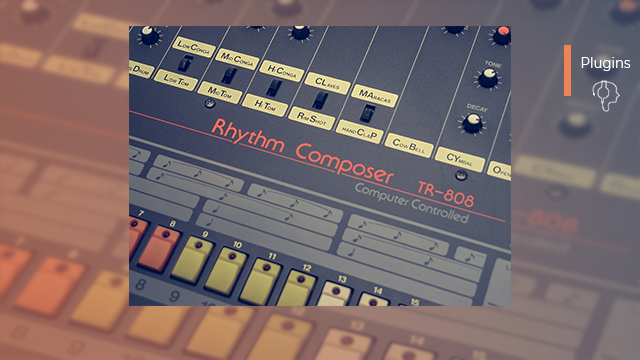The width and height of the screenshot is (640, 360).
Task: Flip the Claves / Rim Shot switch
Action: tap(320, 100)
